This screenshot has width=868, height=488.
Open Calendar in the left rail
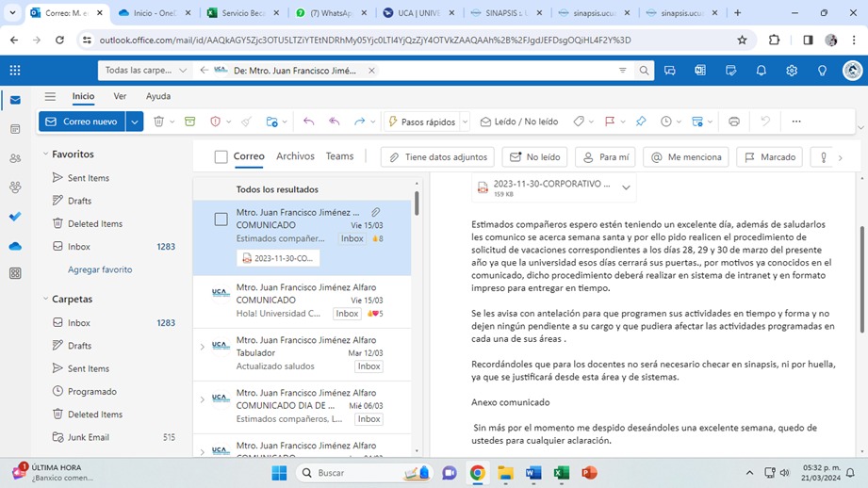[15, 129]
